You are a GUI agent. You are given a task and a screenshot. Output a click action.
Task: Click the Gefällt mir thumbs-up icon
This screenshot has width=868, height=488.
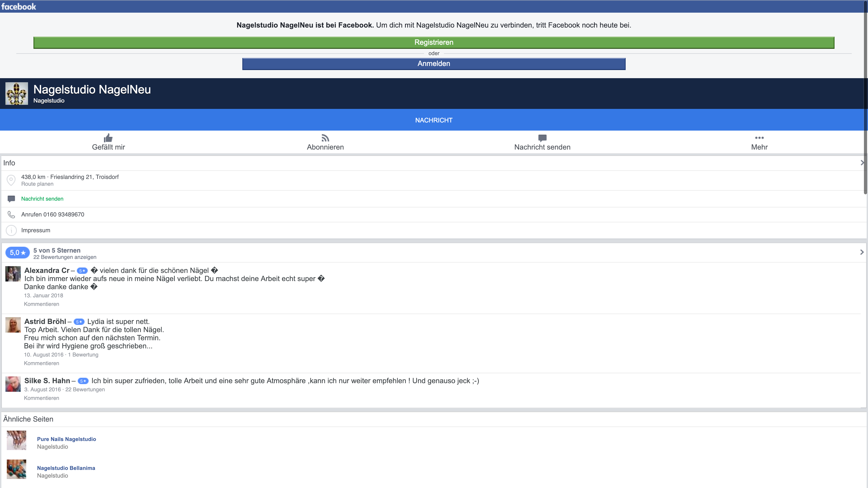pos(108,138)
